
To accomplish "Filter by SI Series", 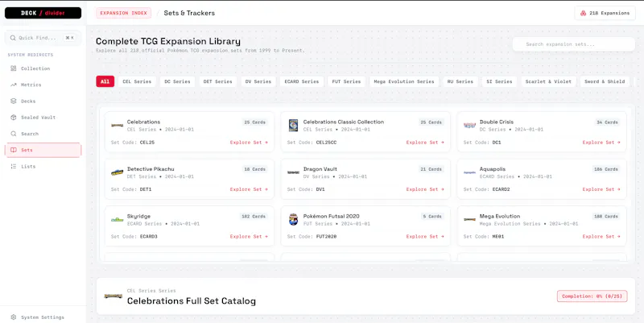I will point(499,81).
